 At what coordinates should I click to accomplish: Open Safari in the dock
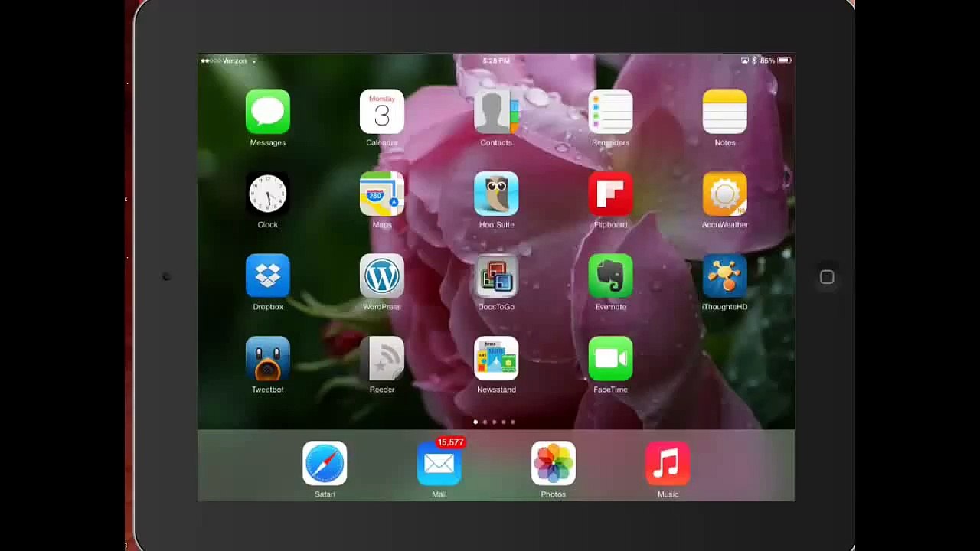(325, 464)
